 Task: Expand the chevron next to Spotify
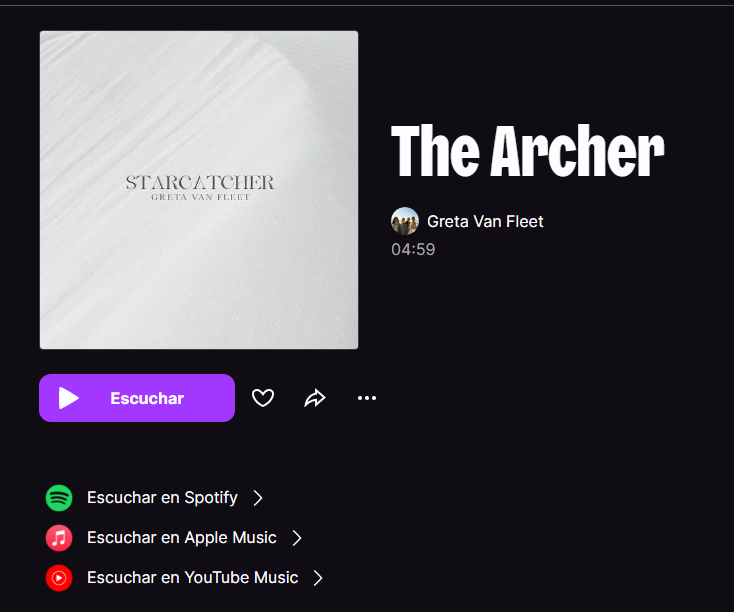[258, 498]
